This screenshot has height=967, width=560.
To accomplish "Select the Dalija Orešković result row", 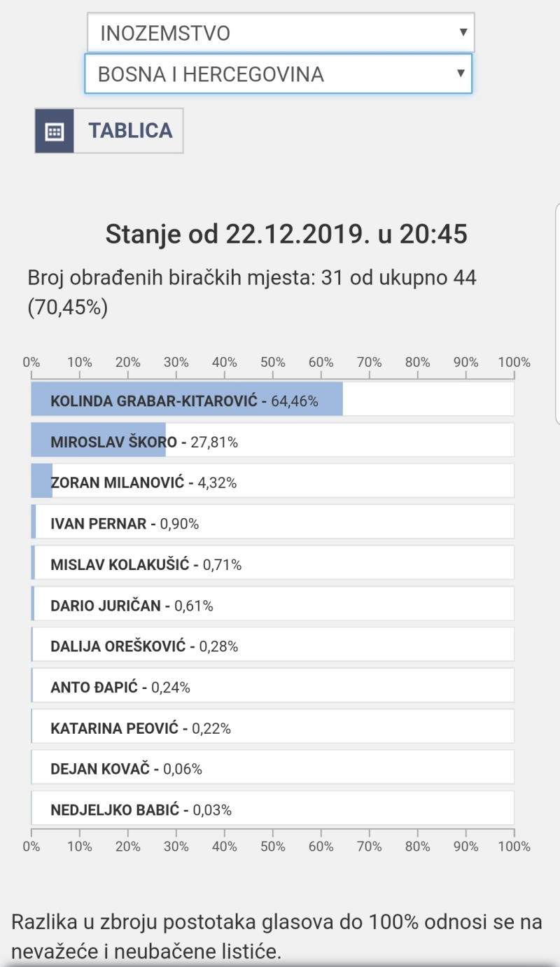I will coord(273,645).
